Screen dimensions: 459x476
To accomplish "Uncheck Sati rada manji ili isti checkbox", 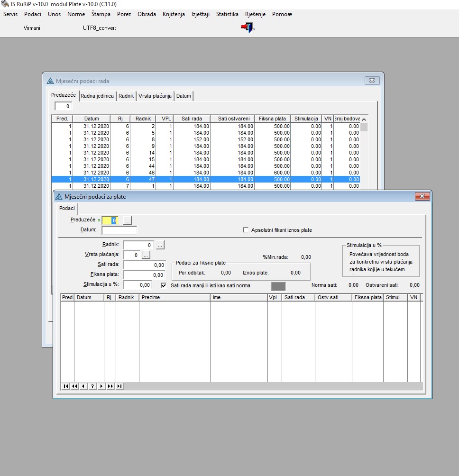I will (x=164, y=285).
